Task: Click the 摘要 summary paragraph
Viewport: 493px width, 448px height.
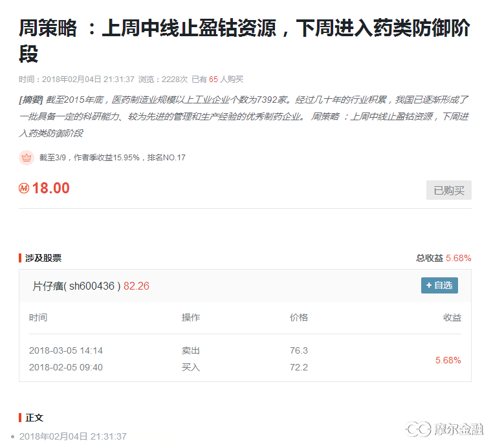Action: point(244,116)
